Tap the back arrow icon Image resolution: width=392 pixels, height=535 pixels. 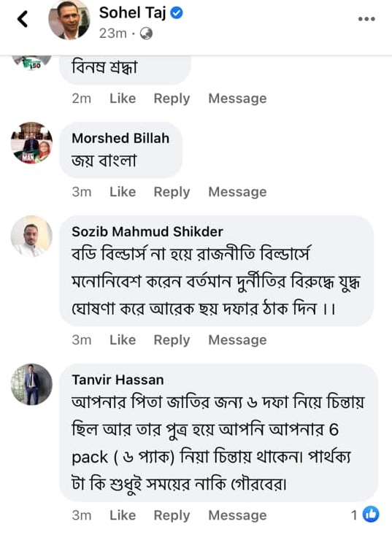pyautogui.click(x=23, y=19)
